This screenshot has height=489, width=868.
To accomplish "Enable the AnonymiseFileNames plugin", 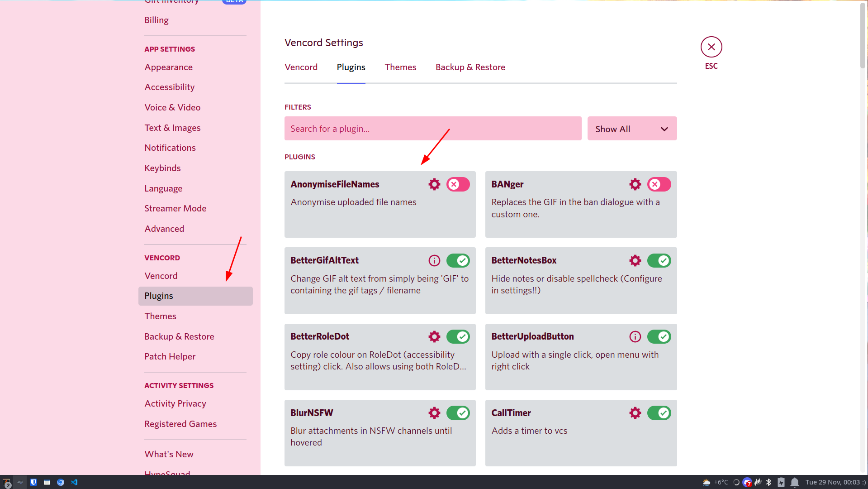I will click(x=458, y=184).
